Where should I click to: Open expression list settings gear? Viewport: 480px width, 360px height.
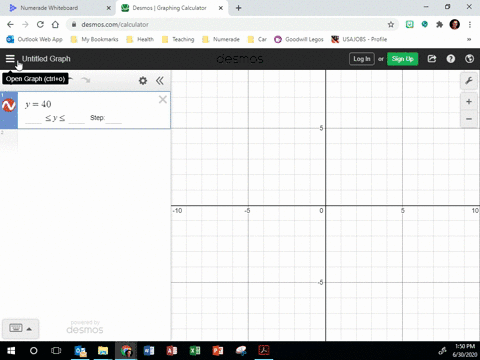143,80
